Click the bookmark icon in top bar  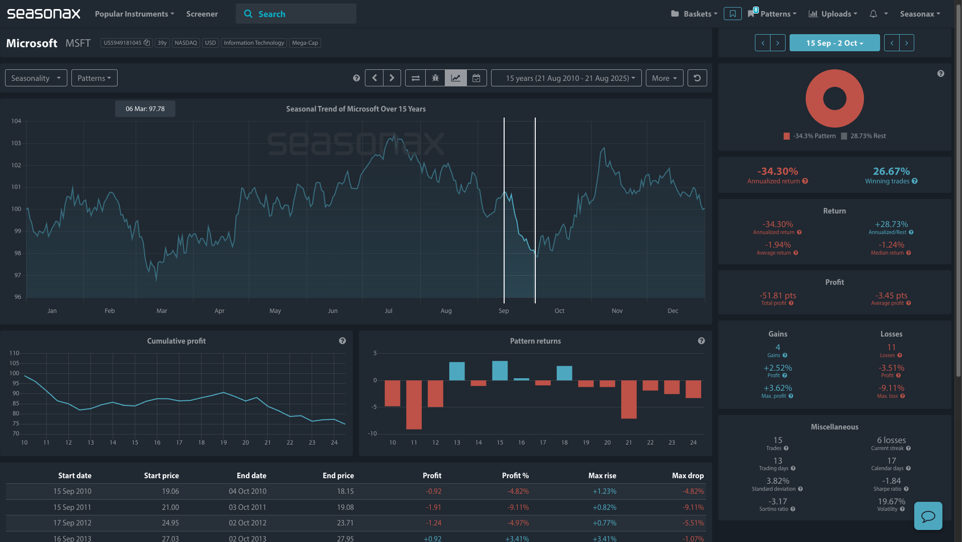732,14
